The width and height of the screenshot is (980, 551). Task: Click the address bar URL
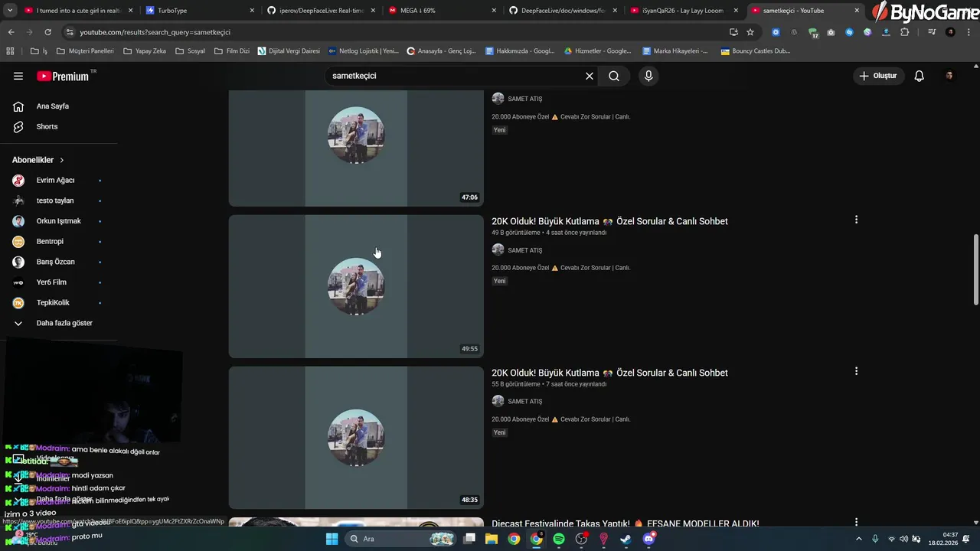coord(155,32)
